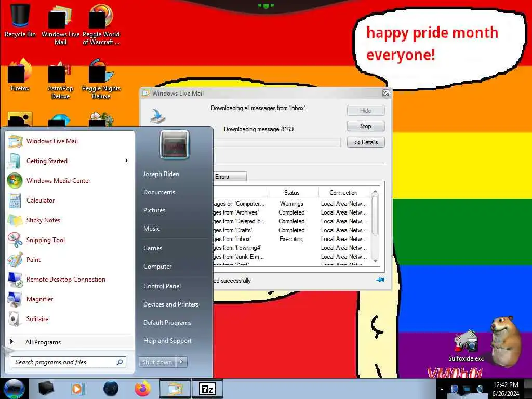Open the Recycle Bin desktop icon

(20, 20)
